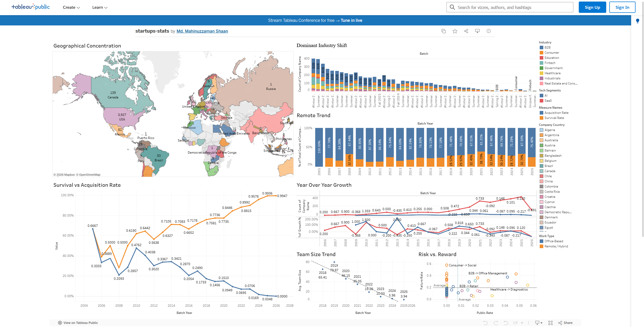Image resolution: width=644 pixels, height=327 pixels.
Task: Click the download icon in viz header
Action: pyautogui.click(x=478, y=31)
